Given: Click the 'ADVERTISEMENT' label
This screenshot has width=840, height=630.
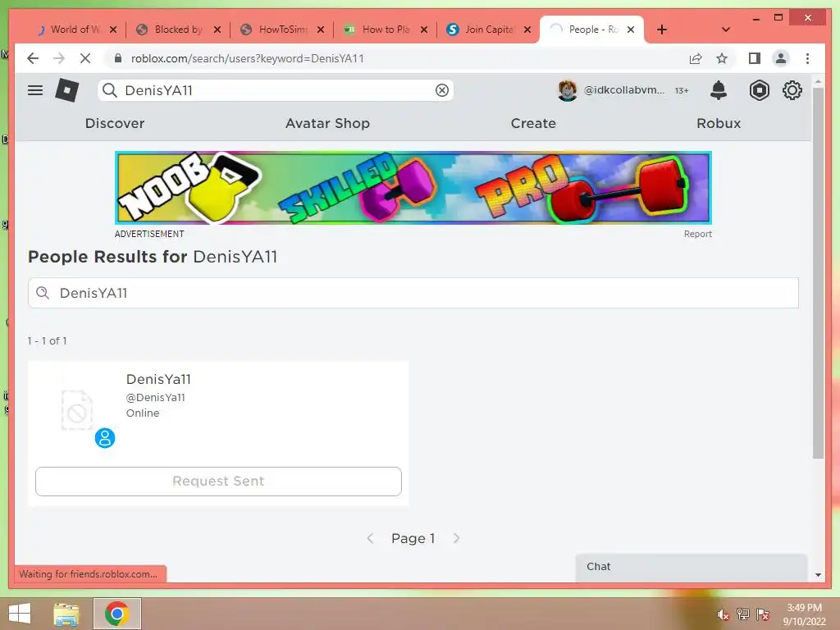Looking at the screenshot, I should [x=149, y=234].
